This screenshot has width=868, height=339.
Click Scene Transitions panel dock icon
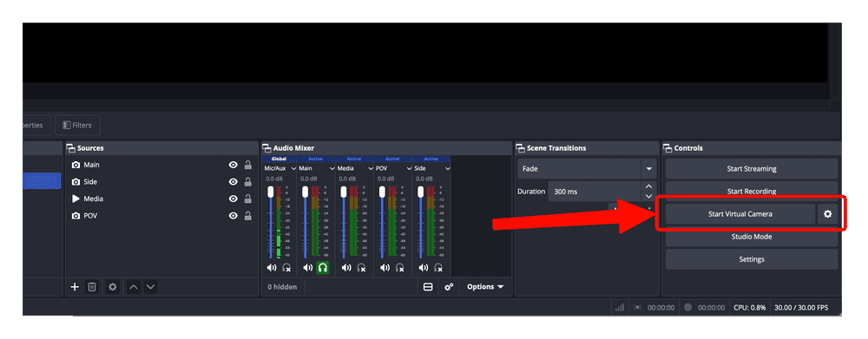[520, 148]
